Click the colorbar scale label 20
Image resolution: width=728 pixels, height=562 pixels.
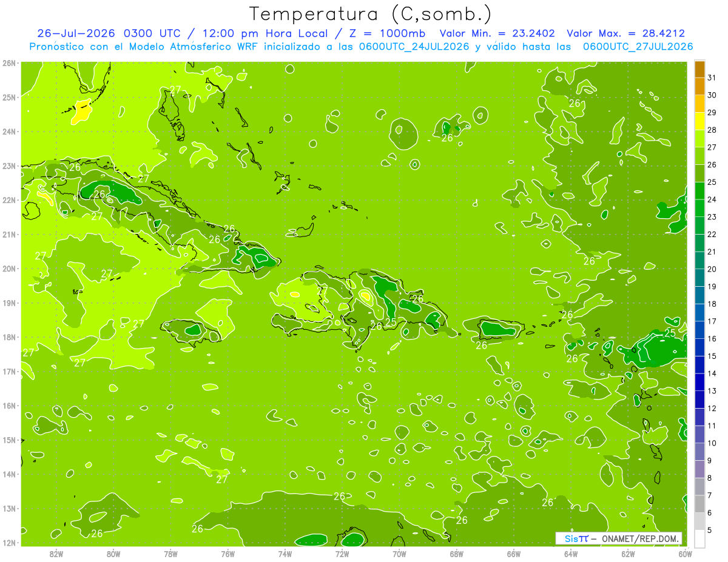(712, 269)
